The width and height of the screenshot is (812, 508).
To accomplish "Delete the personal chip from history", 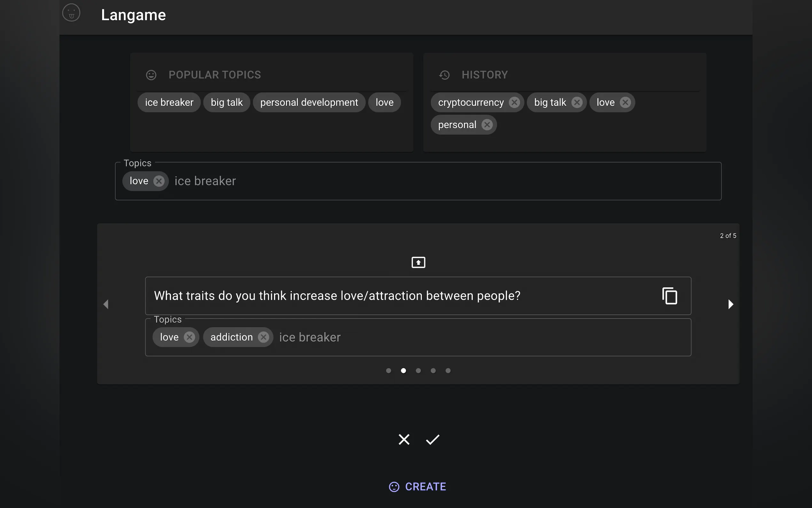I will tap(487, 125).
